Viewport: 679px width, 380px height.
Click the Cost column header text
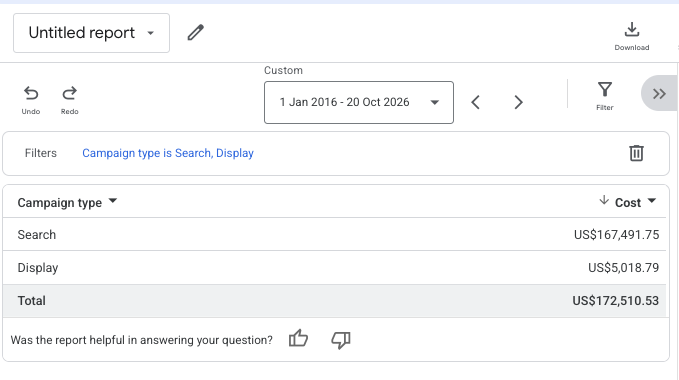click(x=628, y=203)
